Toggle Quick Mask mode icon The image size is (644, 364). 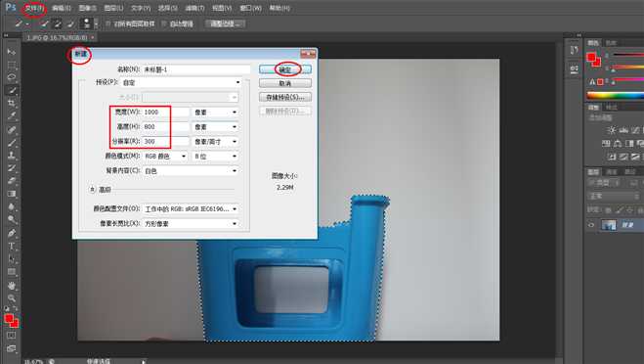(x=12, y=336)
